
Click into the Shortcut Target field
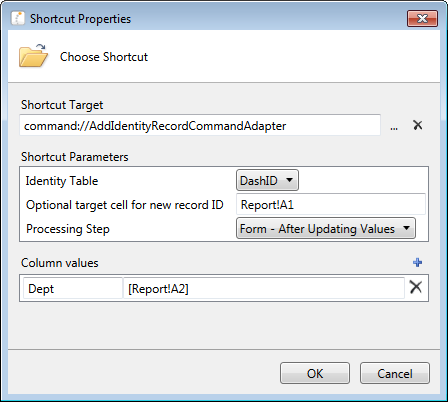[x=200, y=125]
